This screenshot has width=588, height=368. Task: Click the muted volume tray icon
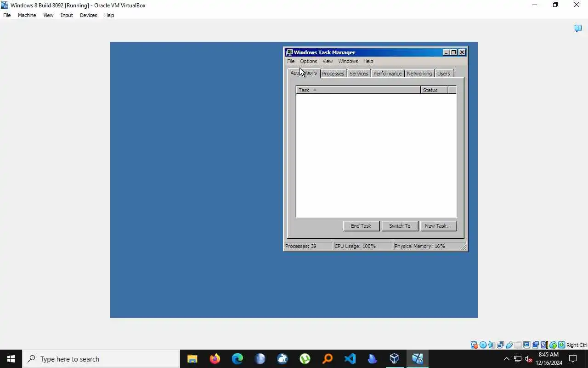529,359
